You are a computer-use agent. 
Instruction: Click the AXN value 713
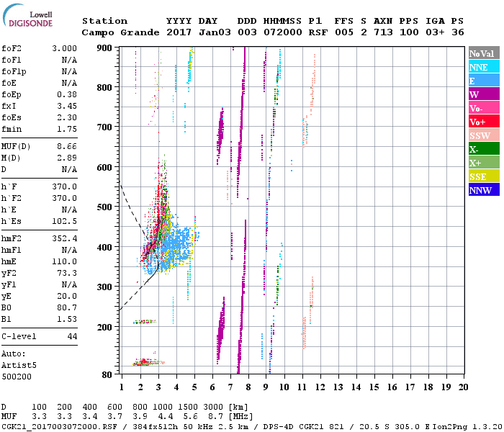click(x=383, y=32)
